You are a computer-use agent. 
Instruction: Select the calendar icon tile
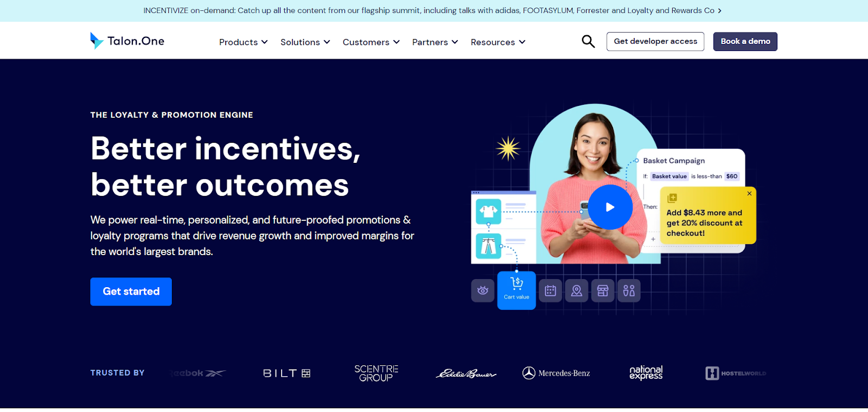click(551, 290)
